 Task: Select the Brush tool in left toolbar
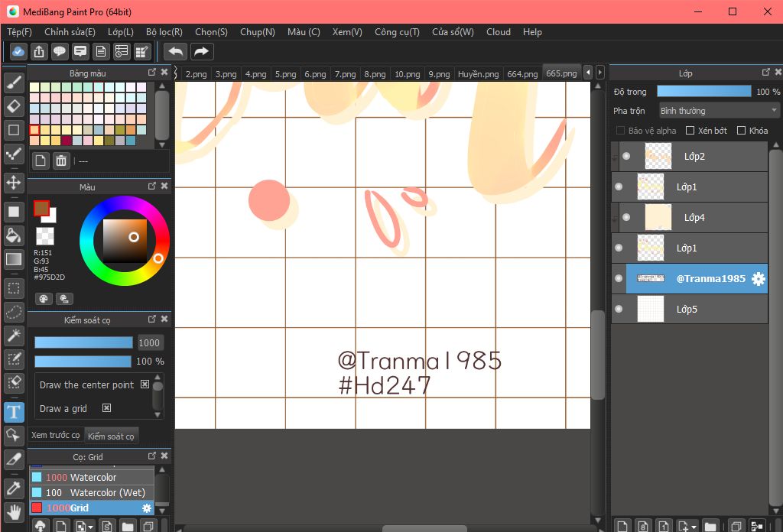tap(14, 83)
